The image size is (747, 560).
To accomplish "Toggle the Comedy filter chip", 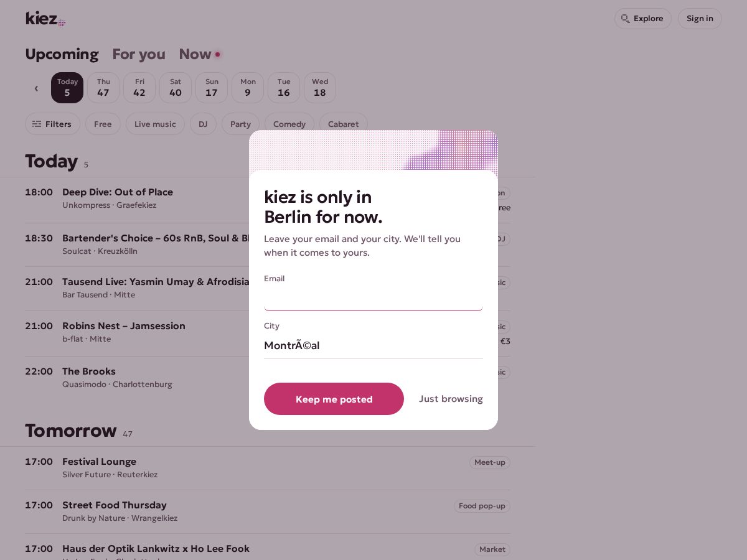I will [289, 124].
